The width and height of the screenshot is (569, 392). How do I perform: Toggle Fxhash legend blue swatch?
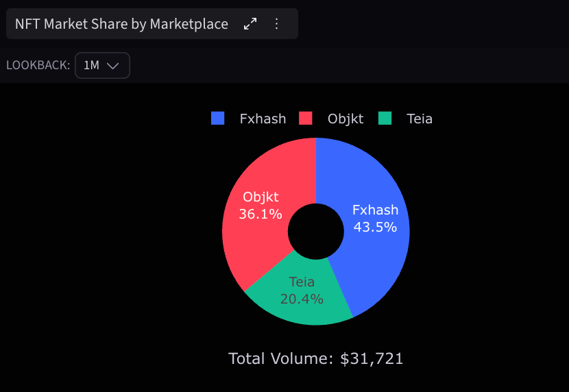[218, 118]
